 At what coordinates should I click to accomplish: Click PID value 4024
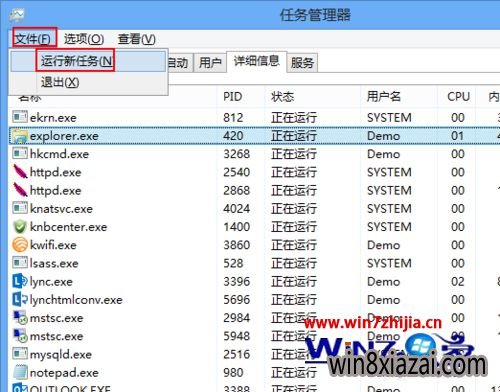[237, 209]
